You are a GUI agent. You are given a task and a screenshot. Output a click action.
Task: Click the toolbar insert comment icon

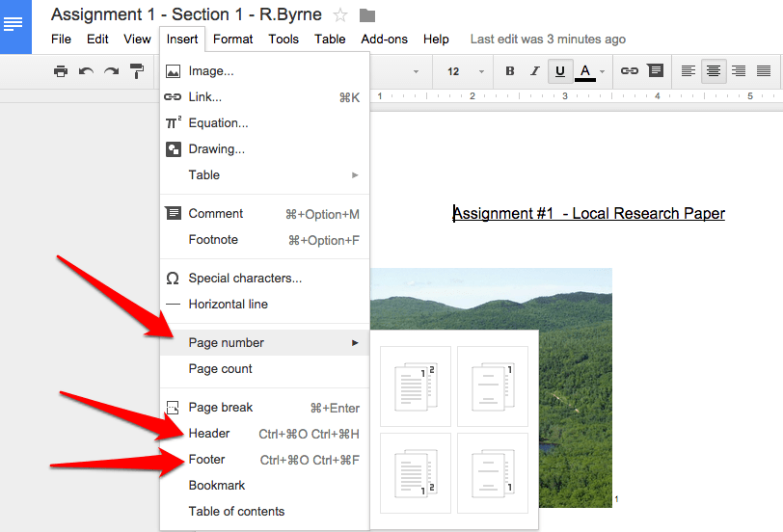coord(655,70)
